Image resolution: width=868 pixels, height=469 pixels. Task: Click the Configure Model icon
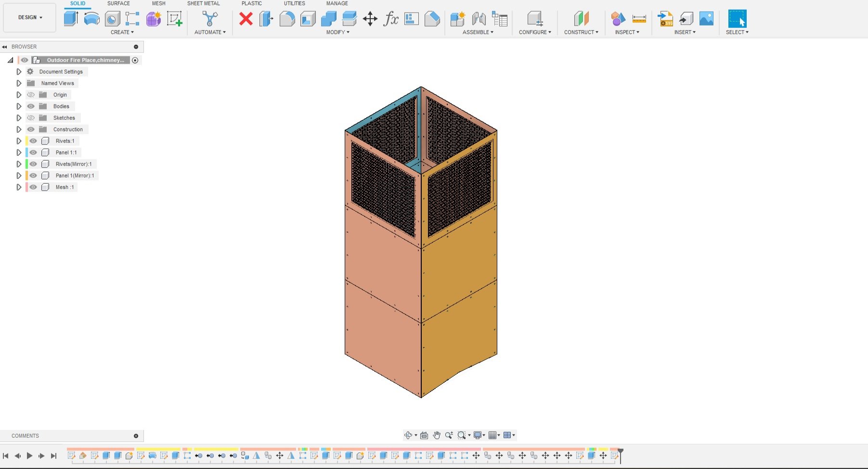point(535,19)
